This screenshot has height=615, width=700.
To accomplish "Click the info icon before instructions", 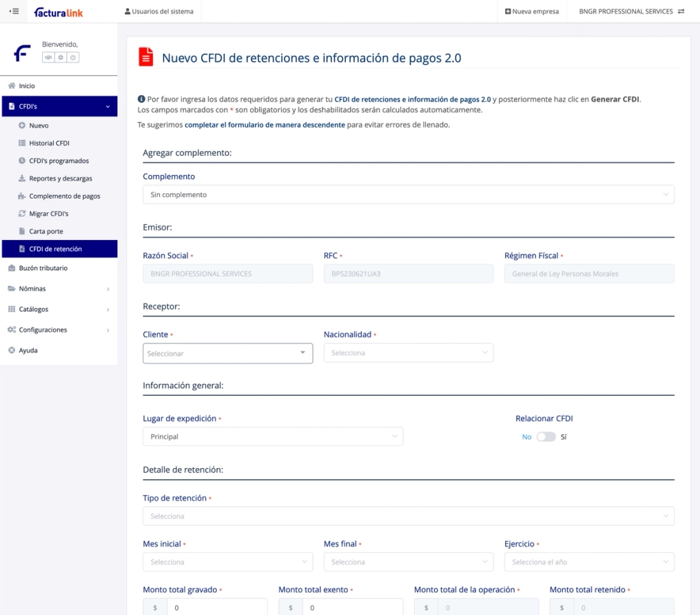I will click(x=141, y=99).
